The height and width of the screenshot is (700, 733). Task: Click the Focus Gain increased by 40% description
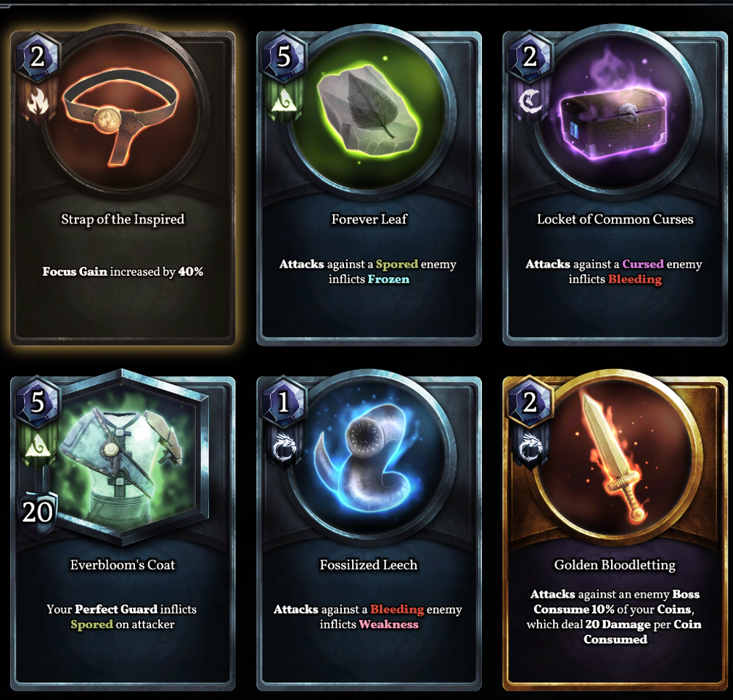point(123,272)
